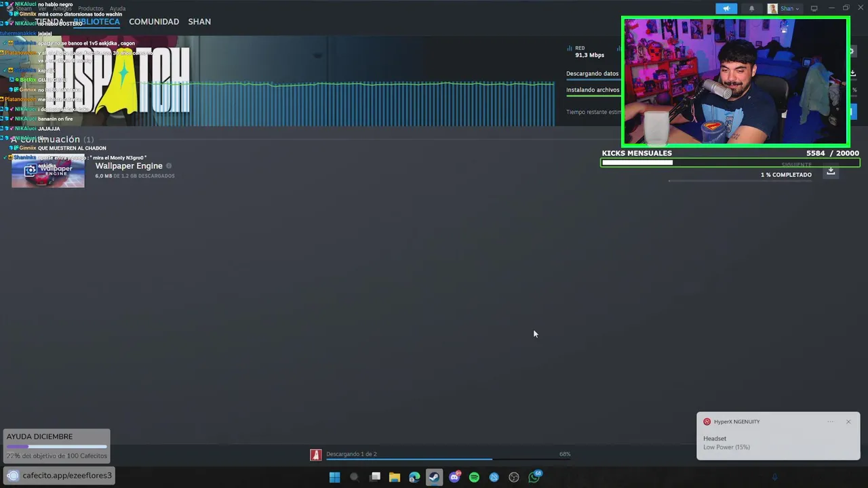The image size is (868, 488).
Task: Click the 'A continuación (1)' section header
Action: [52, 139]
